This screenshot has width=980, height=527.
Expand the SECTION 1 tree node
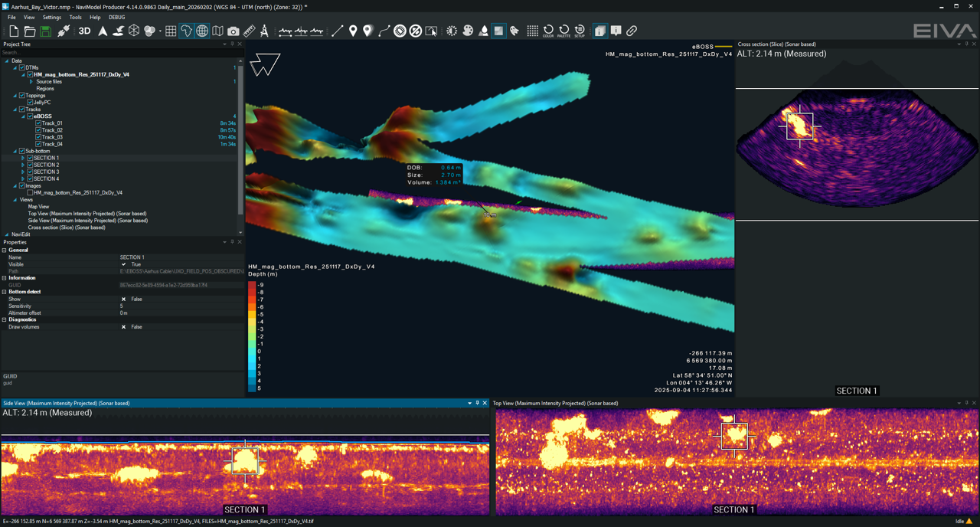tap(23, 158)
